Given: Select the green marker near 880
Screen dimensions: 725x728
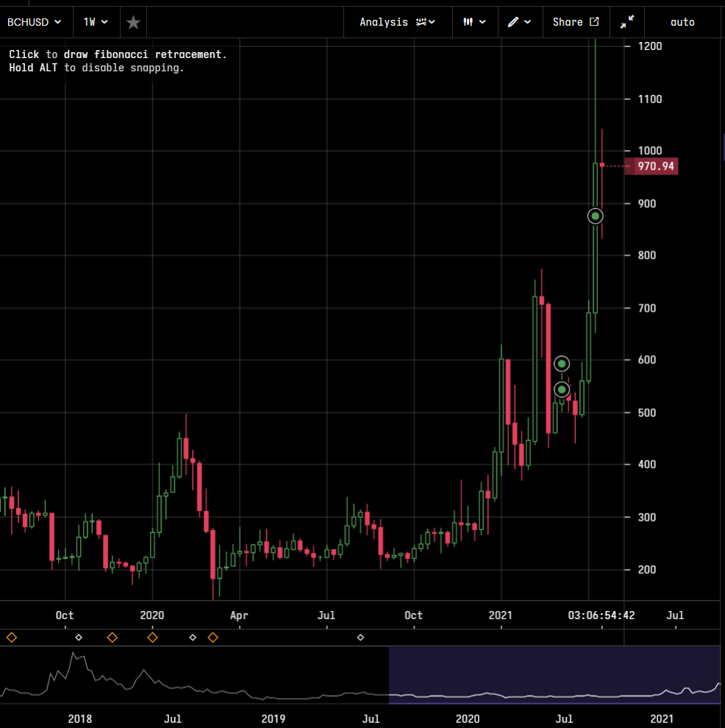Looking at the screenshot, I should [x=595, y=216].
